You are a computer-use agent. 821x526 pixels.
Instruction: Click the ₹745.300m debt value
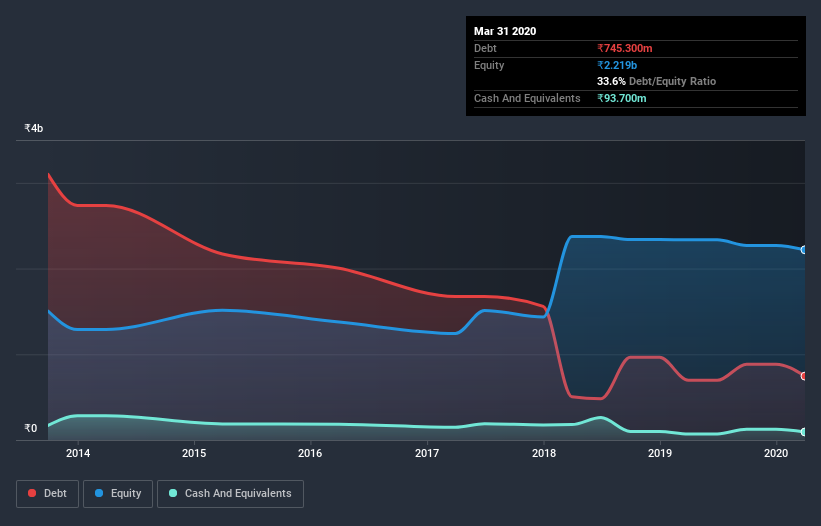[625, 48]
